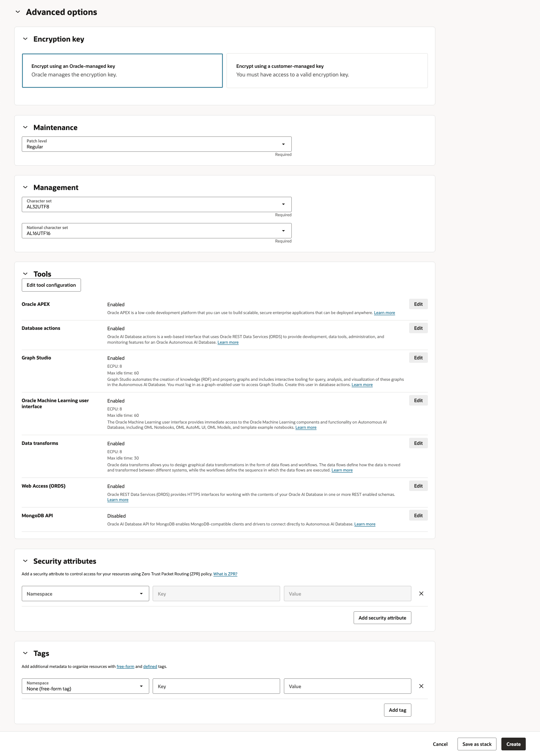Click Data transforms Max idle time: 30

tap(123, 458)
